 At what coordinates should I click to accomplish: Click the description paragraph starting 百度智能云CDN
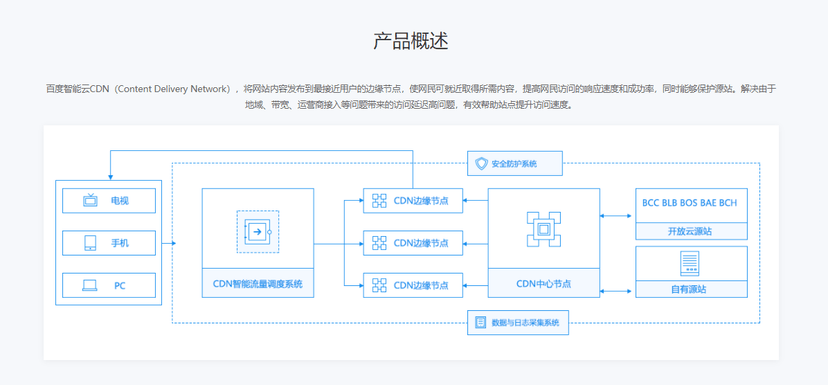[x=411, y=97]
